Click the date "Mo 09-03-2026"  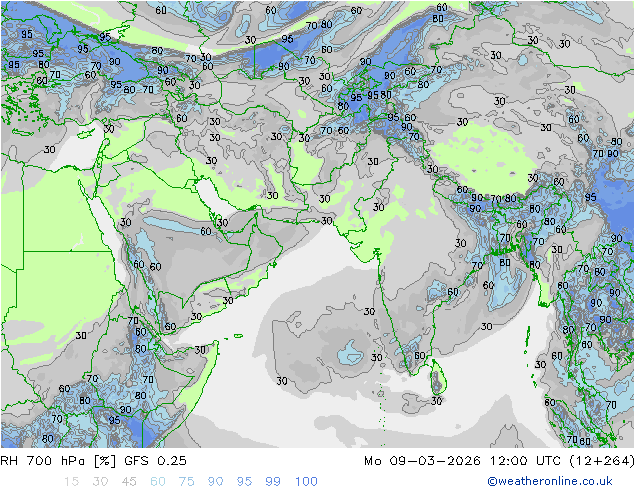coord(422,461)
